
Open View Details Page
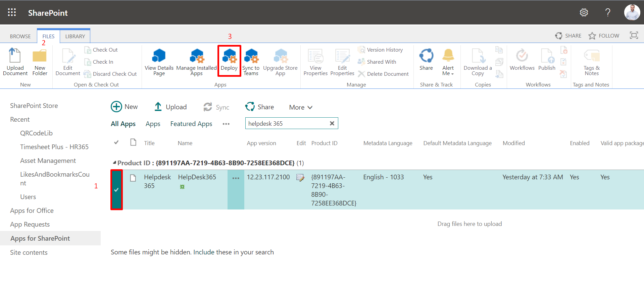pos(159,62)
